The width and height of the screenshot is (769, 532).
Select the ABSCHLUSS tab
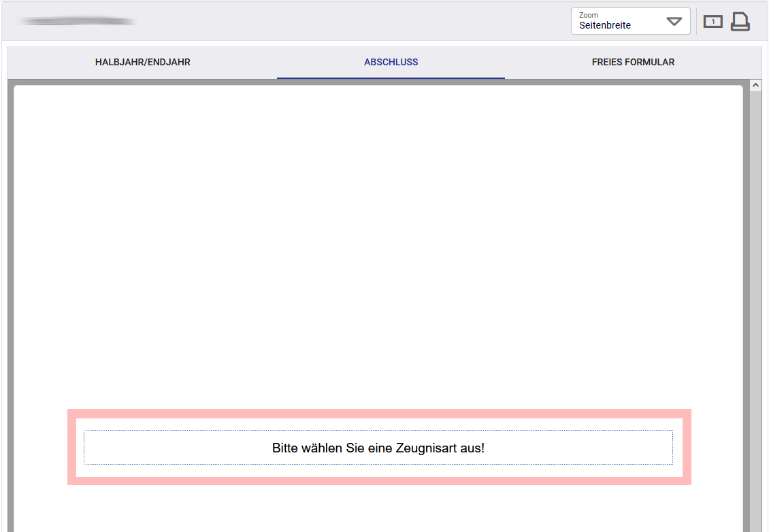(391, 63)
